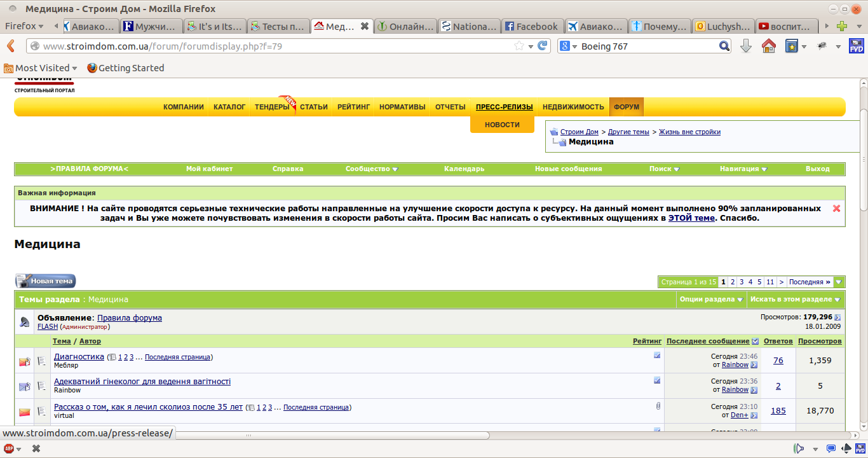Open the ФОРУМ menu item
The image size is (868, 458).
point(627,107)
